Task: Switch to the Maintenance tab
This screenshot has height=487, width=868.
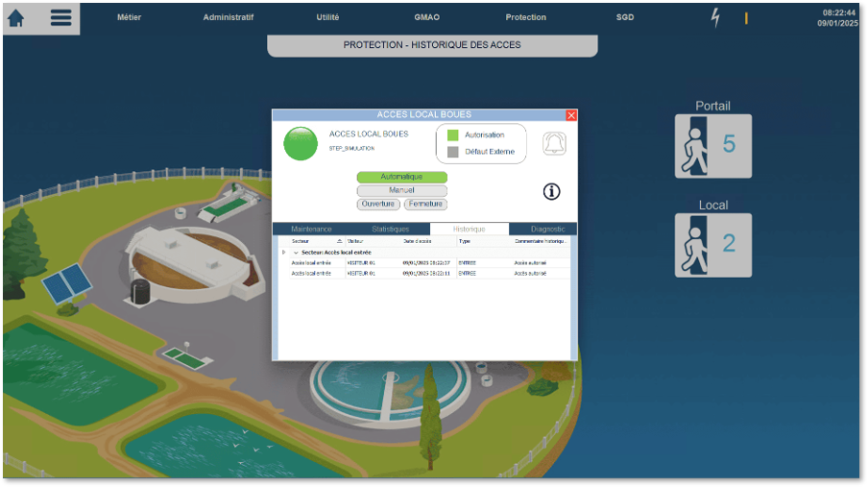Action: pos(312,229)
